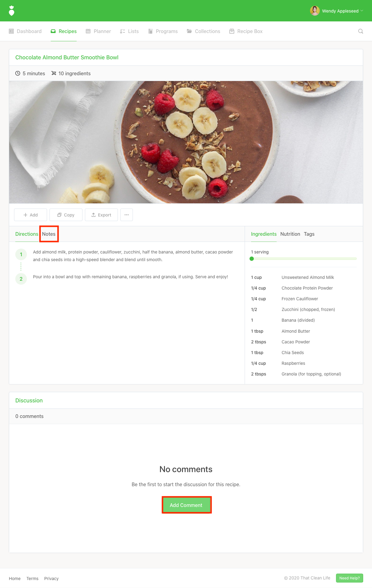This screenshot has width=372, height=588.
Task: Open the Programs book icon
Action: (150, 31)
